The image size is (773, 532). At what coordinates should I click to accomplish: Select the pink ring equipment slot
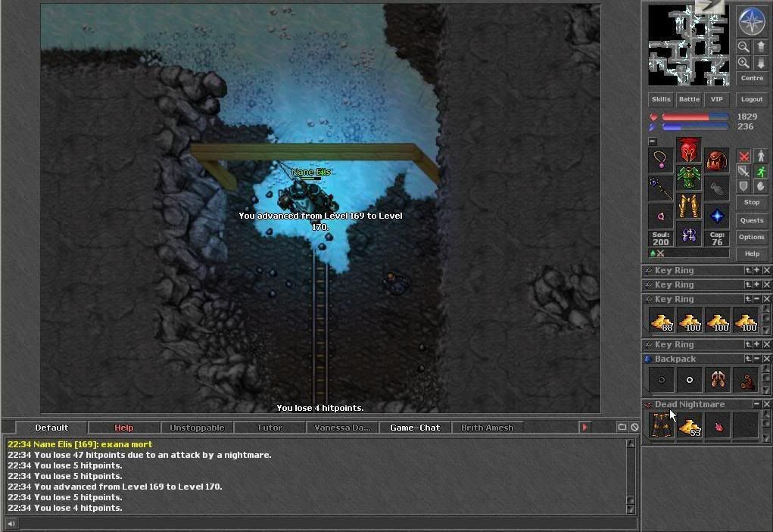[x=661, y=216]
